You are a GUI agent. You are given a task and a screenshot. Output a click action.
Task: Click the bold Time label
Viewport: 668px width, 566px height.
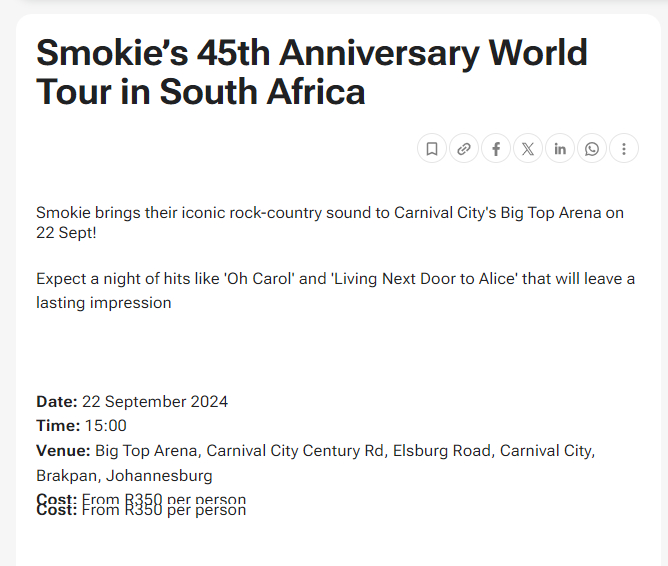pyautogui.click(x=58, y=425)
